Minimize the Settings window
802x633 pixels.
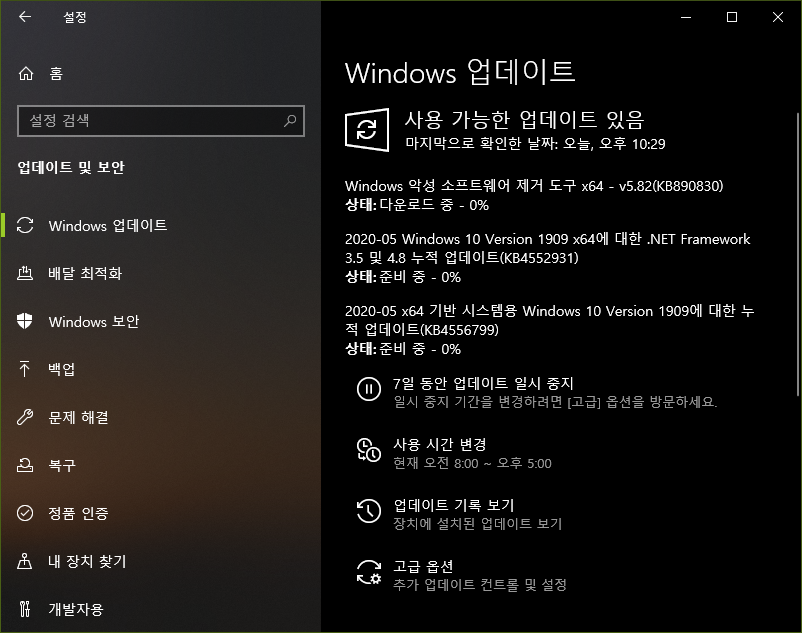click(686, 17)
